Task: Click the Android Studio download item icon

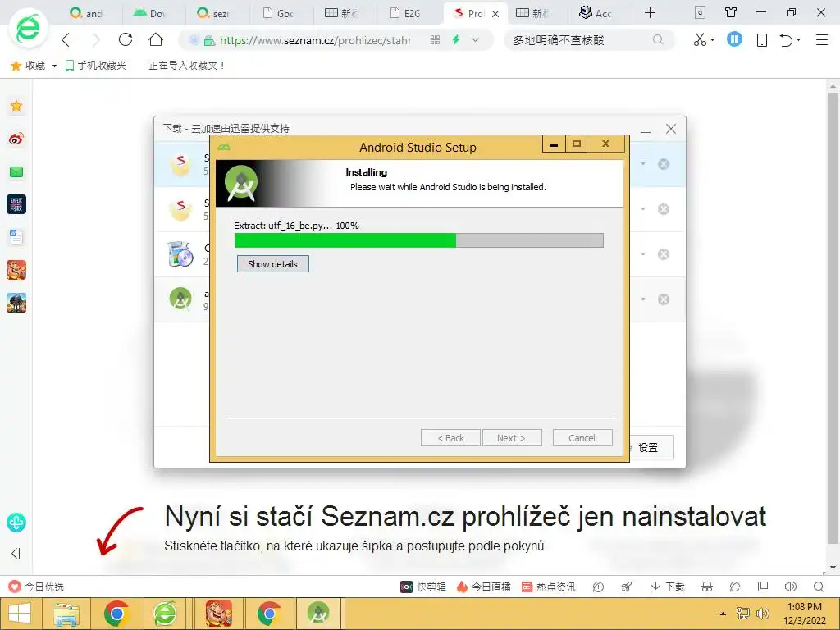Action: [180, 299]
